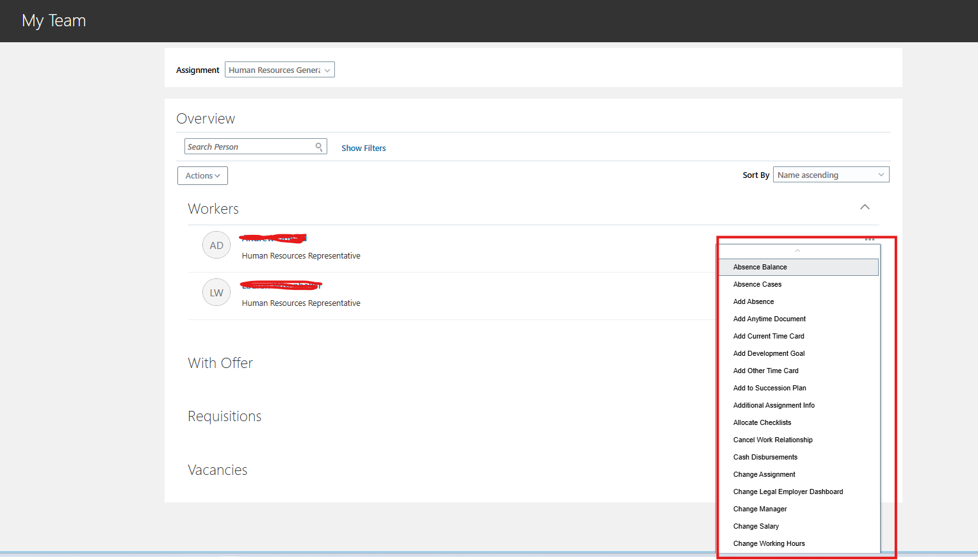Collapse the Workers section
The width and height of the screenshot is (978, 560).
[865, 207]
